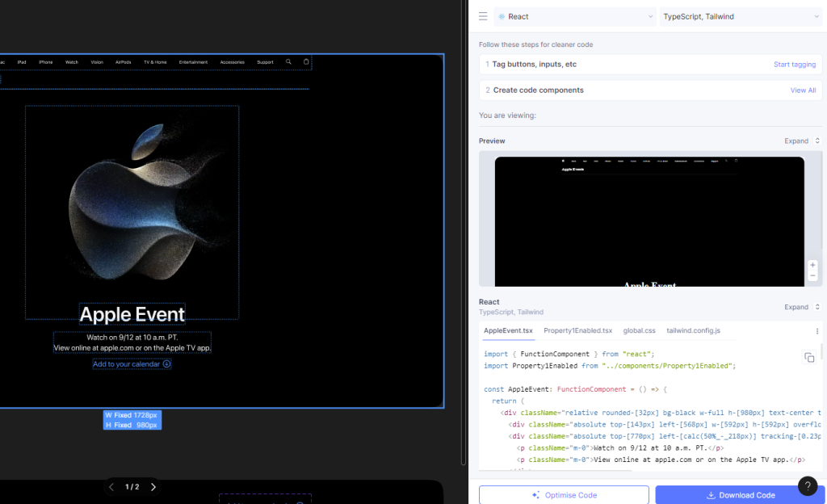Go to the next page with the right arrow
The width and height of the screenshot is (827, 504).
click(x=153, y=487)
